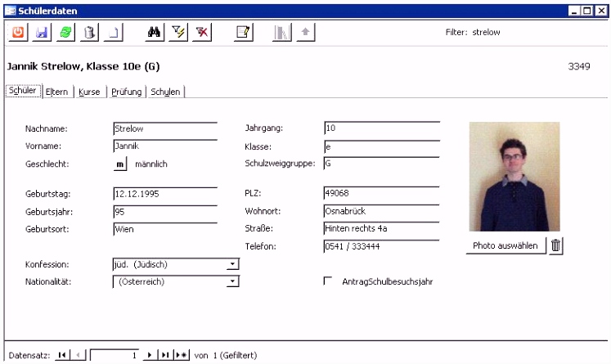This screenshot has height=364, width=611.
Task: Click PLZ field 49068
Action: click(382, 193)
